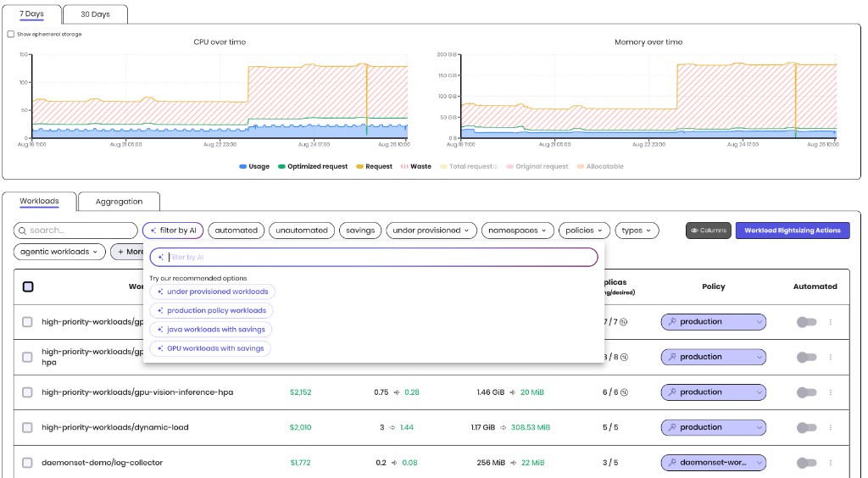Click the sparkle icon in 'filter by AI' chip

[153, 231]
